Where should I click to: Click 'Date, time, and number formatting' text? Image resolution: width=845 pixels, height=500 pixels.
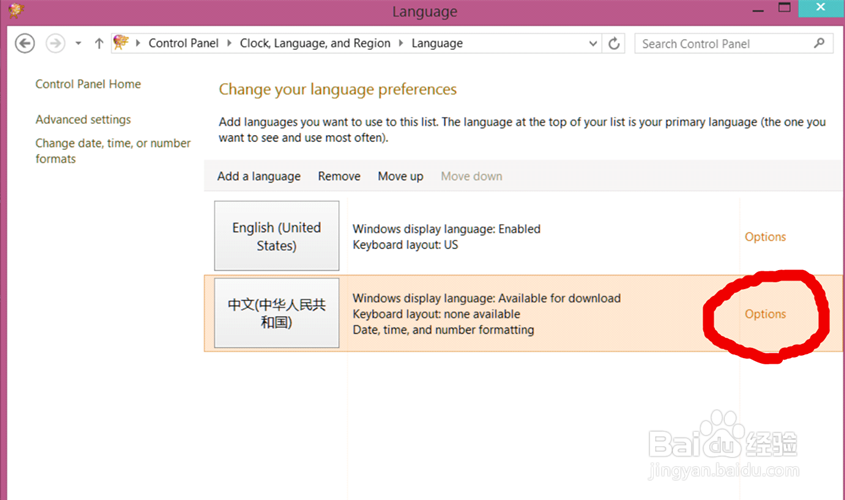[x=444, y=330]
